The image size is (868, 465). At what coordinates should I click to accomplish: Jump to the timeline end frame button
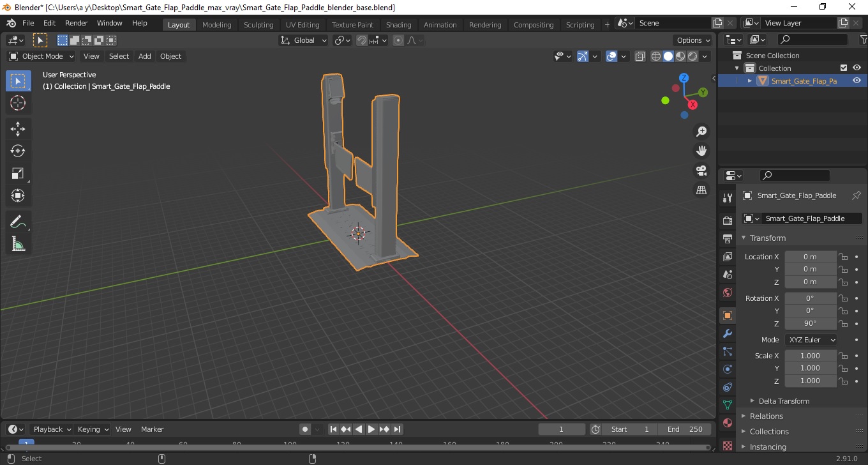[x=397, y=429]
